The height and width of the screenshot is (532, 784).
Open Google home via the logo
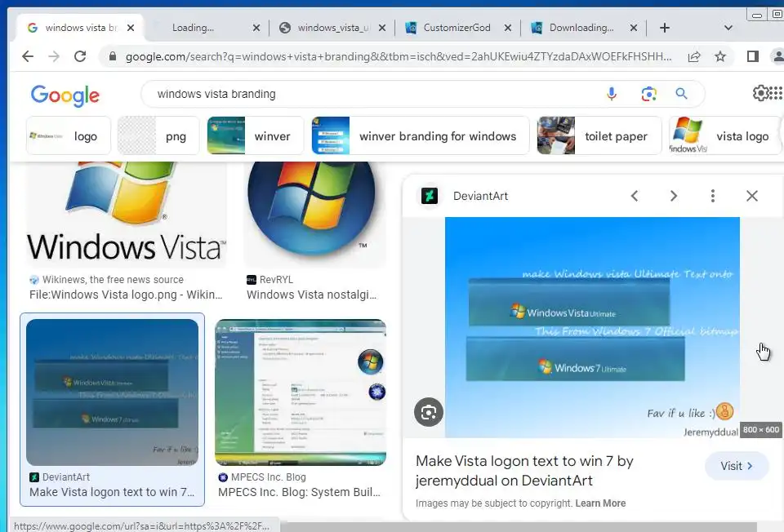point(65,95)
